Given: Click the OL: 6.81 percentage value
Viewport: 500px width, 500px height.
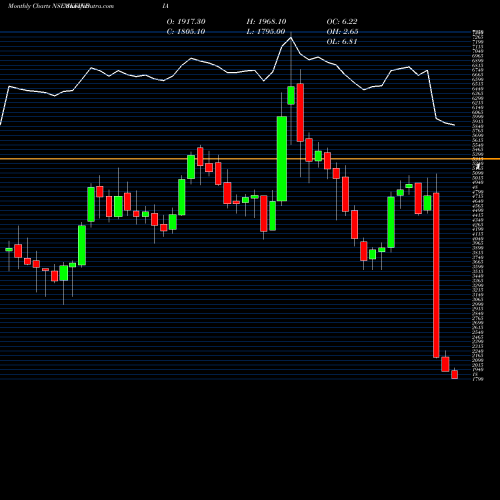Looking at the screenshot, I should point(342,42).
